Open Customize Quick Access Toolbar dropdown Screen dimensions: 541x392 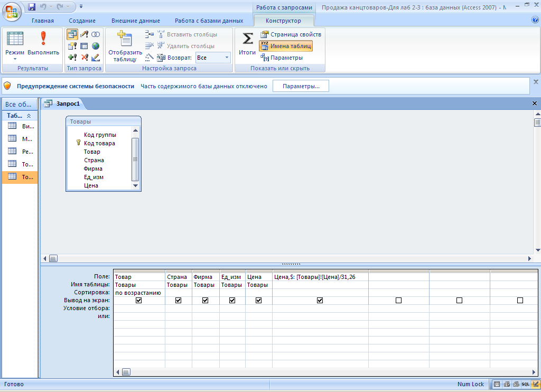(81, 6)
